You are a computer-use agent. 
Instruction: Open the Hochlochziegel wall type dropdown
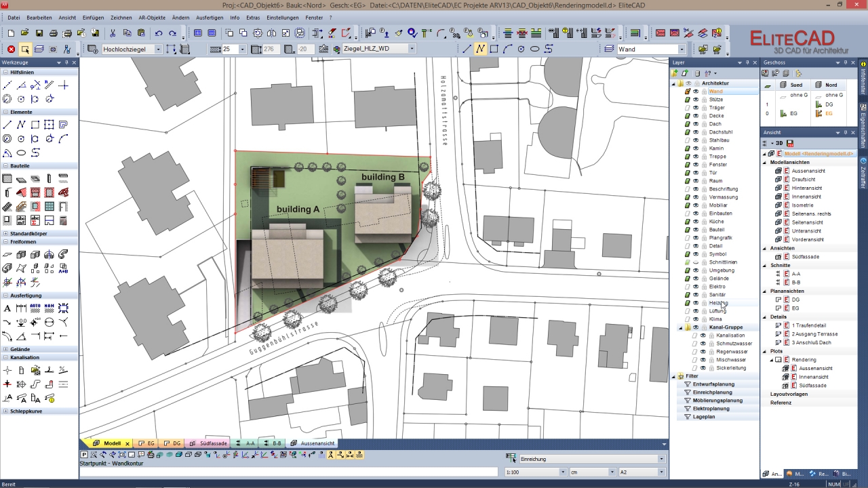(159, 49)
